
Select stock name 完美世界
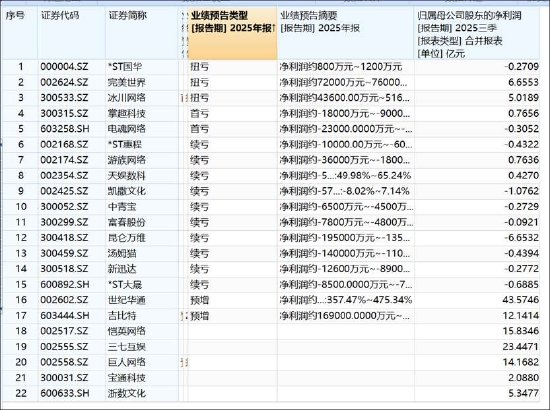point(127,82)
